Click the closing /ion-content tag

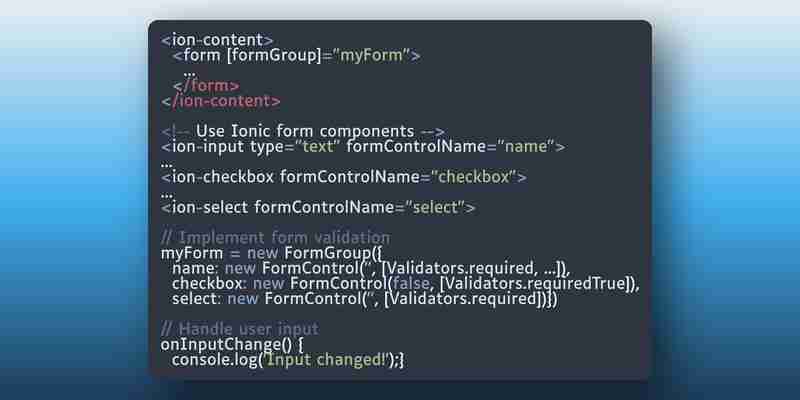(x=221, y=101)
